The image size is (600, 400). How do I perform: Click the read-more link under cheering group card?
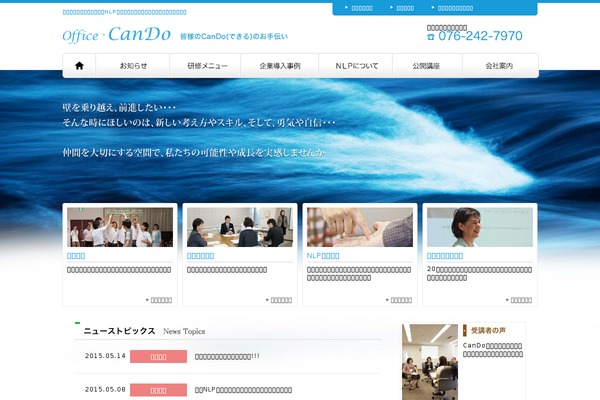159,300
